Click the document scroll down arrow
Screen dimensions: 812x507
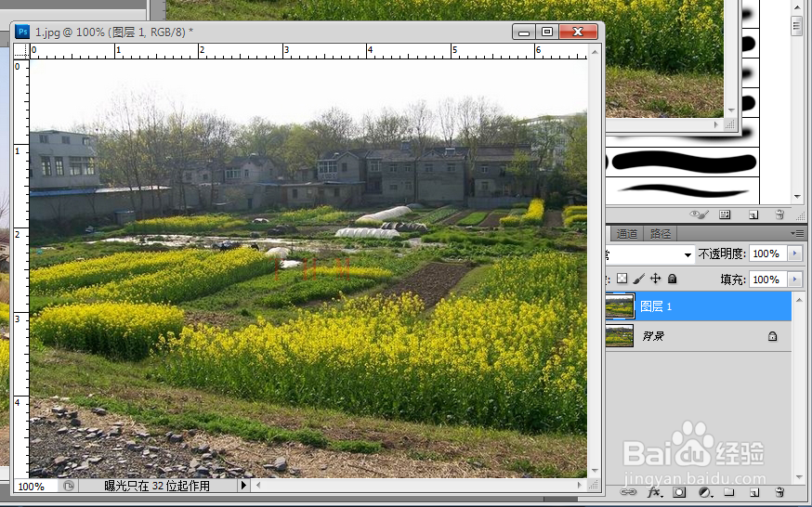(595, 471)
